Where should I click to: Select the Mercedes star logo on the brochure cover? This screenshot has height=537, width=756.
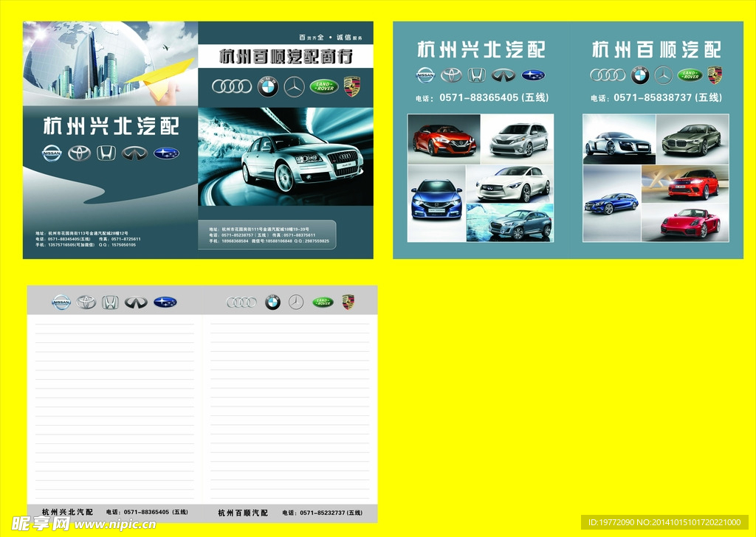click(x=294, y=87)
